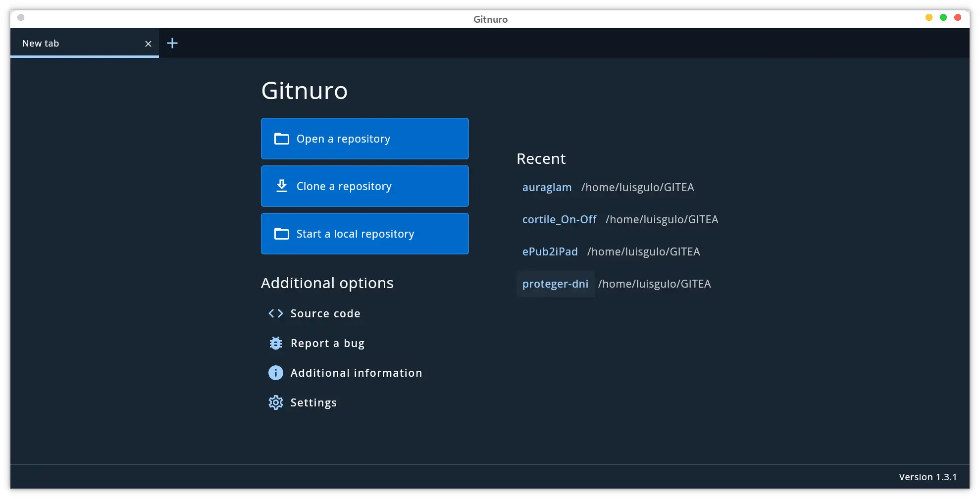Select the Source code angle-brackets icon
The height and width of the screenshot is (499, 980).
coord(276,313)
